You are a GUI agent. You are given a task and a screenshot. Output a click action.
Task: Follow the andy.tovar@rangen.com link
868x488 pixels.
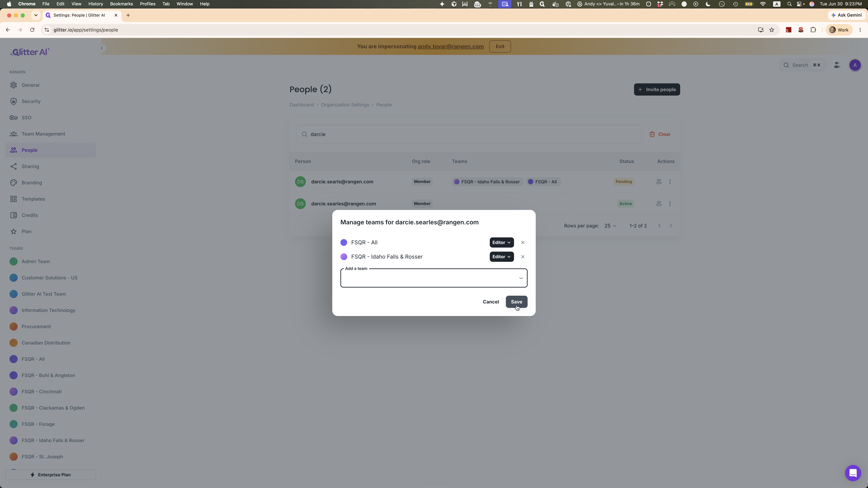tap(450, 46)
